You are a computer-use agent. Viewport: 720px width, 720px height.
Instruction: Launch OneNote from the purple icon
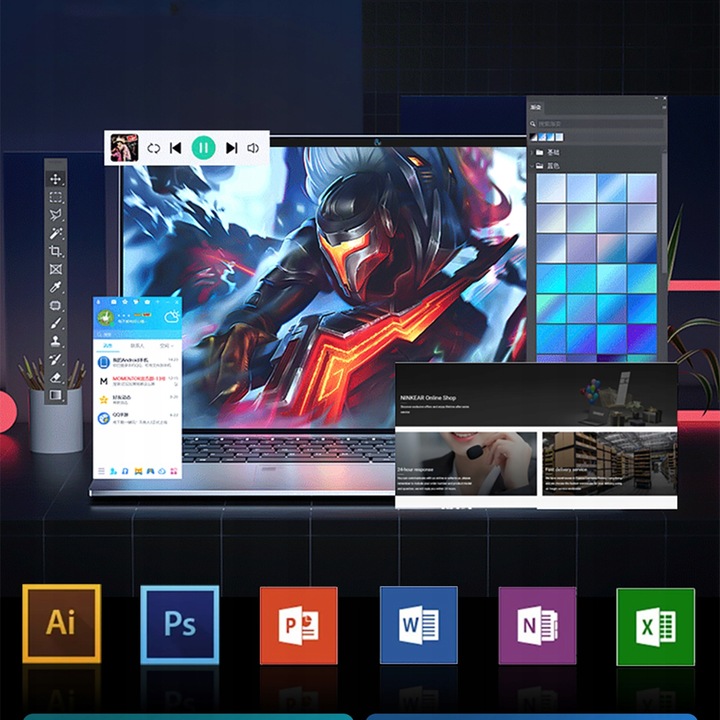coord(537,625)
